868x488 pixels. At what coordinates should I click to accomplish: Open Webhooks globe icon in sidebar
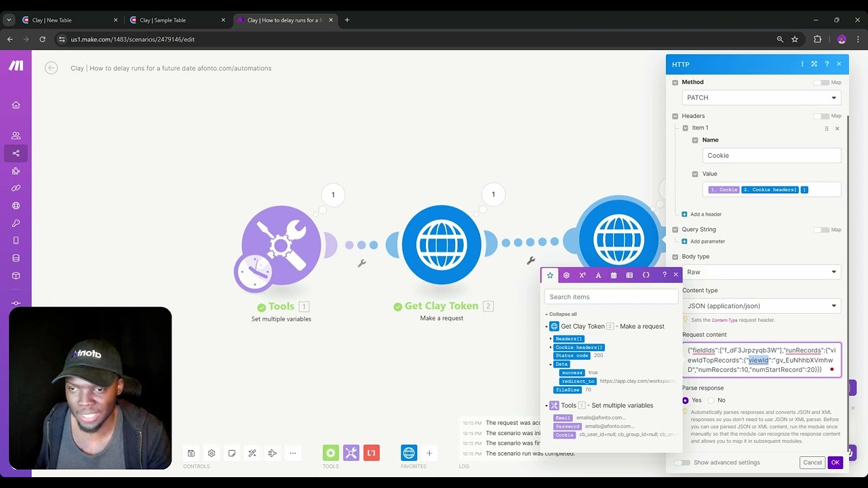click(x=16, y=205)
